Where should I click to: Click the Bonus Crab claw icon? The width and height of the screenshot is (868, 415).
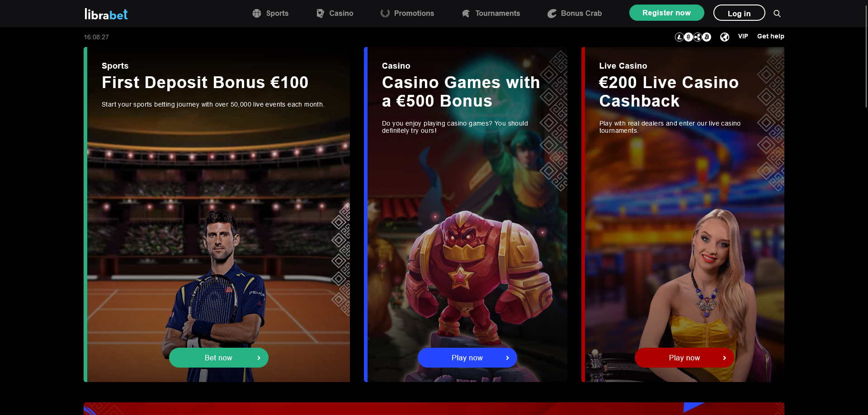(552, 14)
